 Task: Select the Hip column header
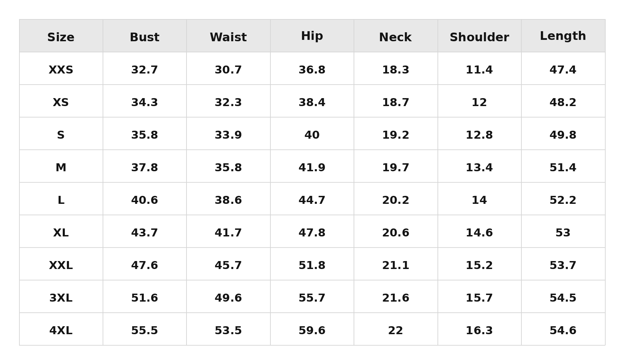312,36
